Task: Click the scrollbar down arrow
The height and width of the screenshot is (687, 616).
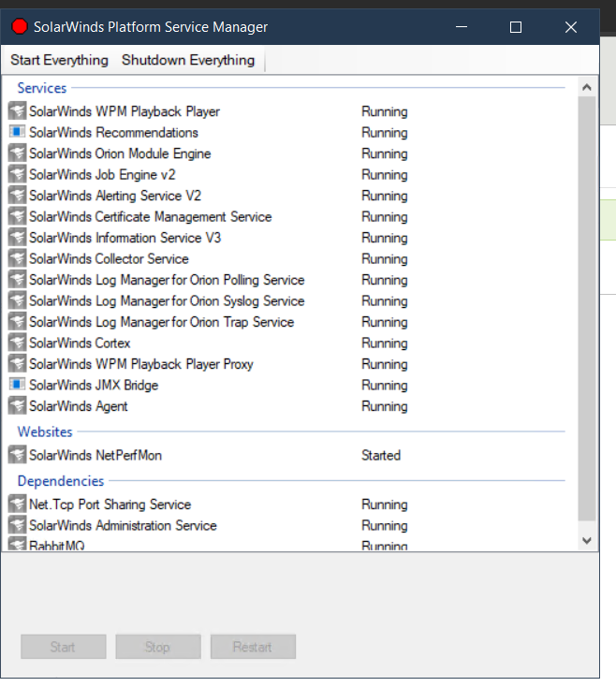Action: pos(587,540)
